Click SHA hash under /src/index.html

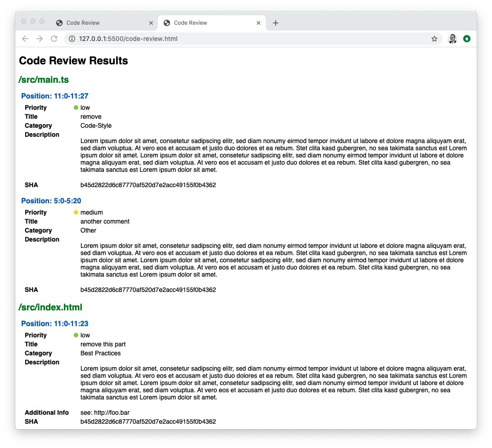(x=148, y=421)
